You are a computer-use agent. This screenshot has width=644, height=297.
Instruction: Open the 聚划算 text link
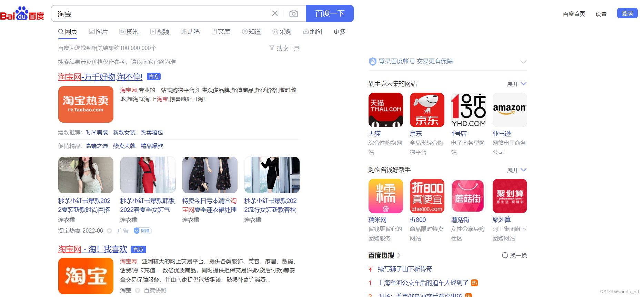pyautogui.click(x=502, y=220)
